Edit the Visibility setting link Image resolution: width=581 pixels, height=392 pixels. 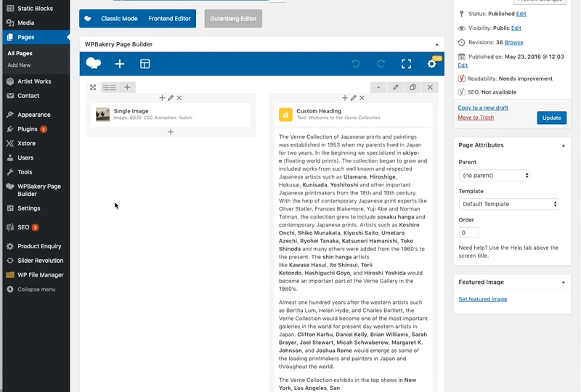pyautogui.click(x=516, y=28)
